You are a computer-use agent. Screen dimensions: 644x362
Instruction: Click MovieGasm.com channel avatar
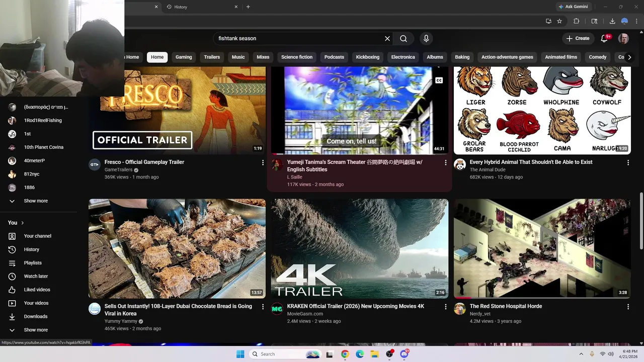coord(277,309)
